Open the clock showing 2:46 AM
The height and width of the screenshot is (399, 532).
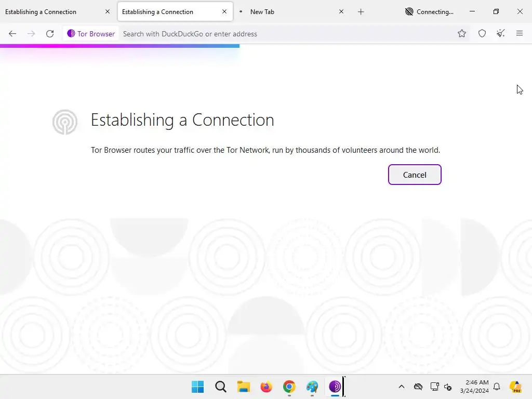point(474,387)
